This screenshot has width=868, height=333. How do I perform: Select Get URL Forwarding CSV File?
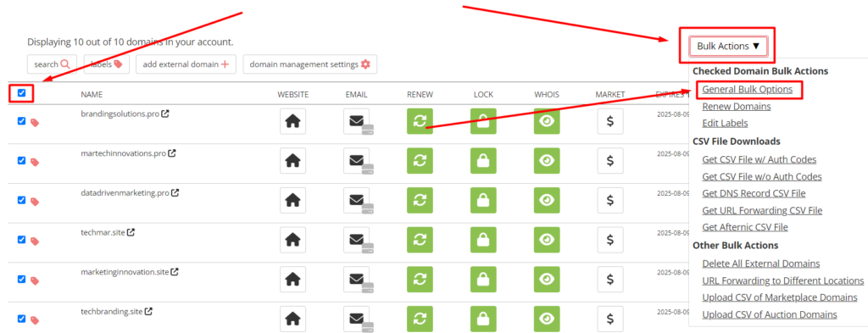pyautogui.click(x=762, y=211)
